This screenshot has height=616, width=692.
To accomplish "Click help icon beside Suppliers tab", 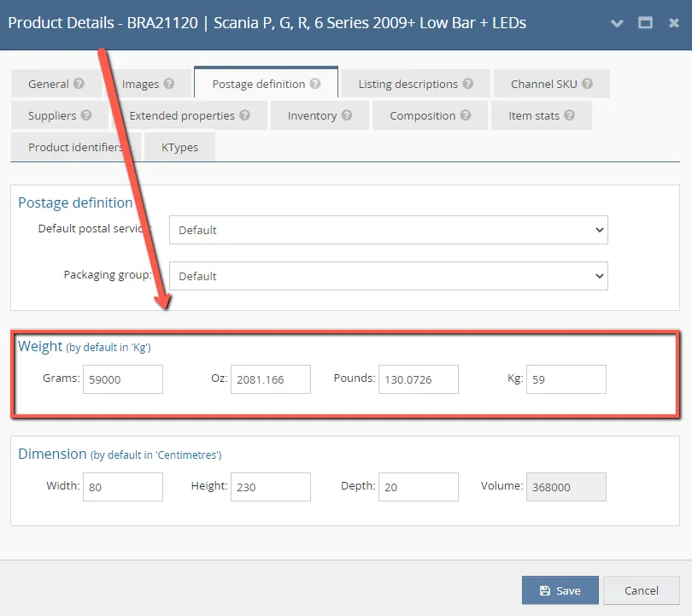I will (86, 115).
